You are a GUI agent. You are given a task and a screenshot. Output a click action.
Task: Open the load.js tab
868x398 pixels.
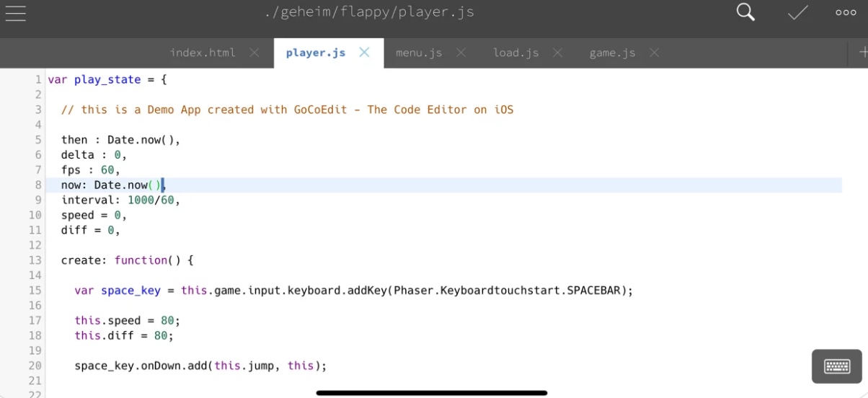tap(515, 53)
